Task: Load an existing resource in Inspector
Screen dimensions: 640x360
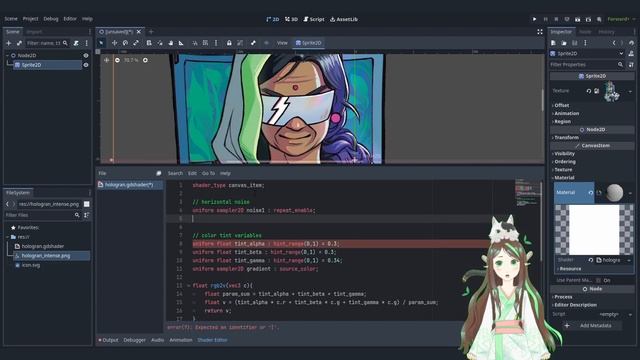Action: [x=564, y=43]
